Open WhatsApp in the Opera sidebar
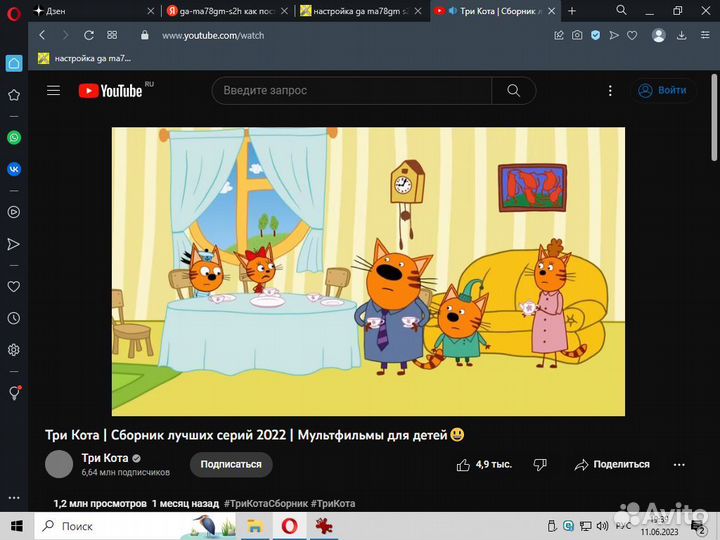Viewport: 720px width, 540px height. pos(14,137)
